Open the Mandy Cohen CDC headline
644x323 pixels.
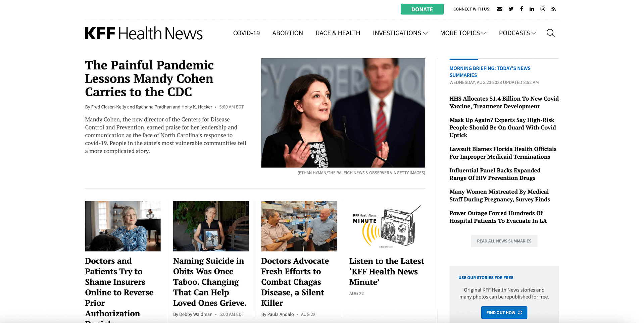(x=149, y=78)
